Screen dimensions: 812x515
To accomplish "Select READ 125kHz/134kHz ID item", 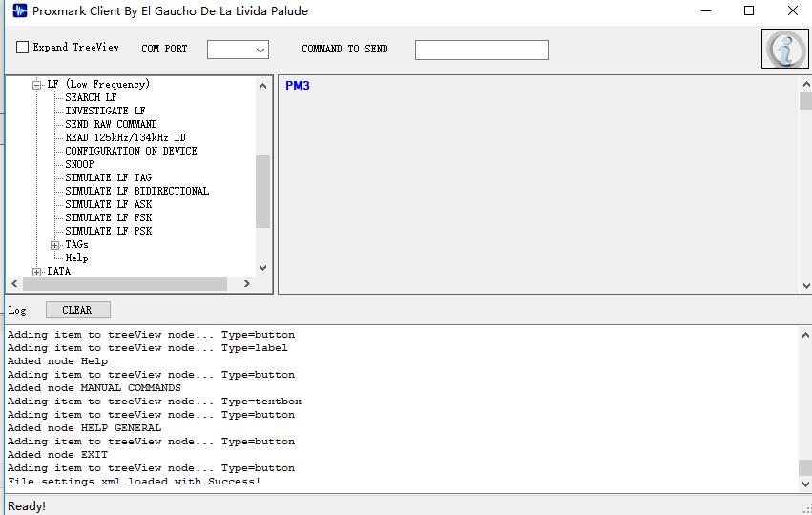I will [125, 137].
